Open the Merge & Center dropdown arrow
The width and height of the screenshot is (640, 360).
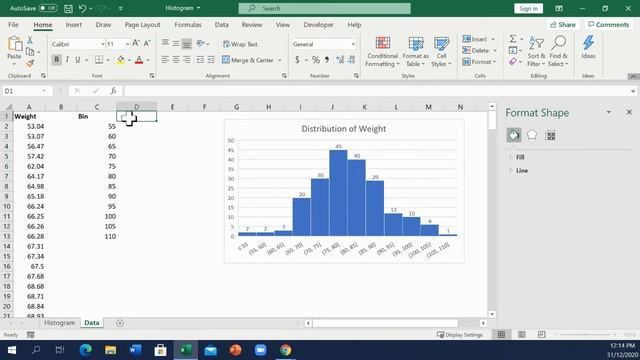click(280, 60)
